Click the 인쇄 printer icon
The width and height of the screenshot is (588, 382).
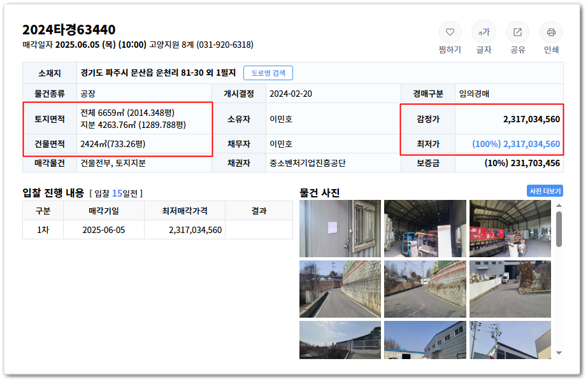551,32
